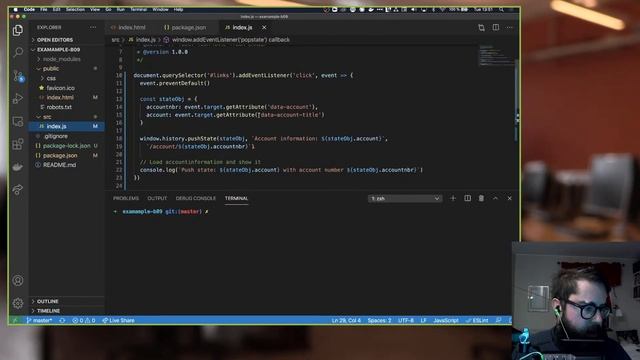Create a new terminal with plus icon

tap(453, 198)
